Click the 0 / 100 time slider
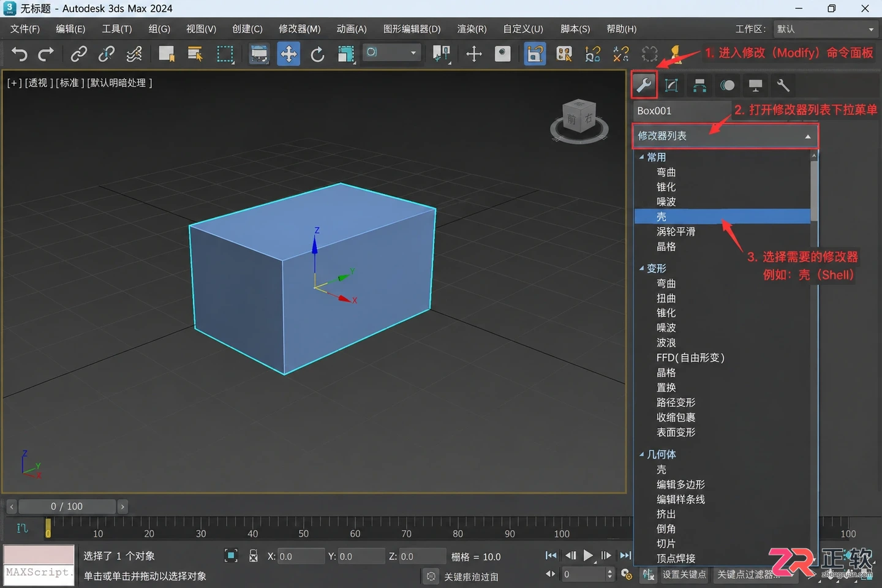Image resolution: width=882 pixels, height=588 pixels. [67, 507]
